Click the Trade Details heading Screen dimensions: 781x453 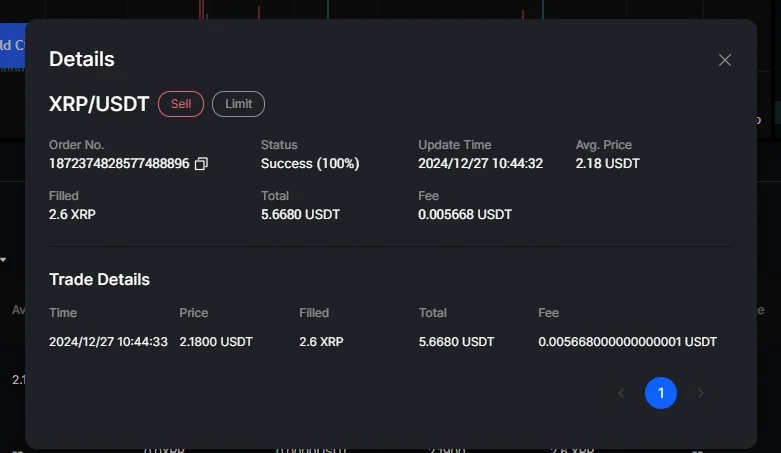pos(99,279)
